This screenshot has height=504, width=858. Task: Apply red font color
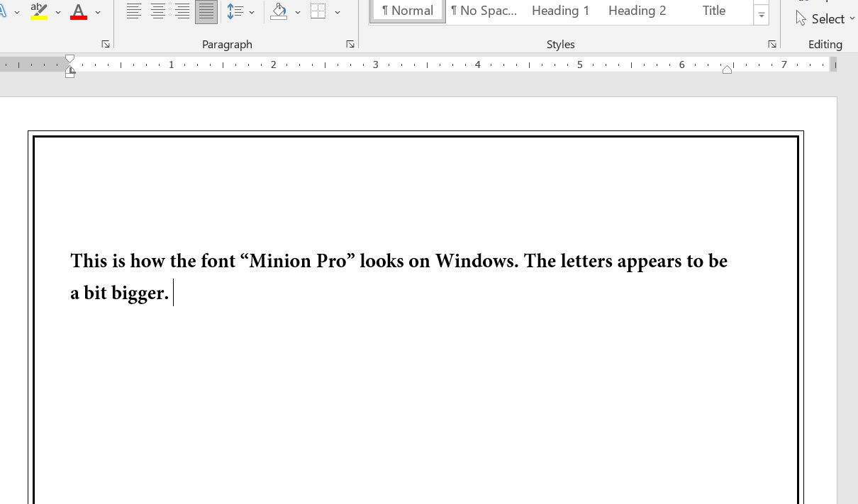79,11
